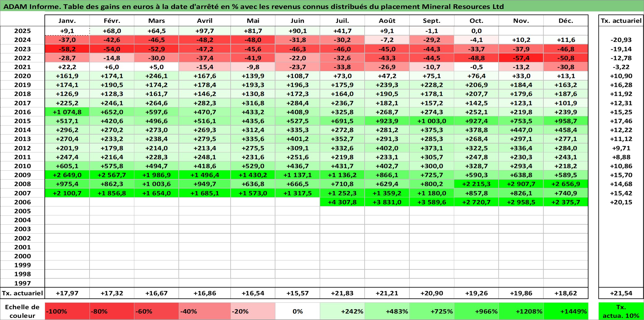Select cell 0,0 in 2025 row
This screenshot has width=644, height=320.
pos(476,31)
